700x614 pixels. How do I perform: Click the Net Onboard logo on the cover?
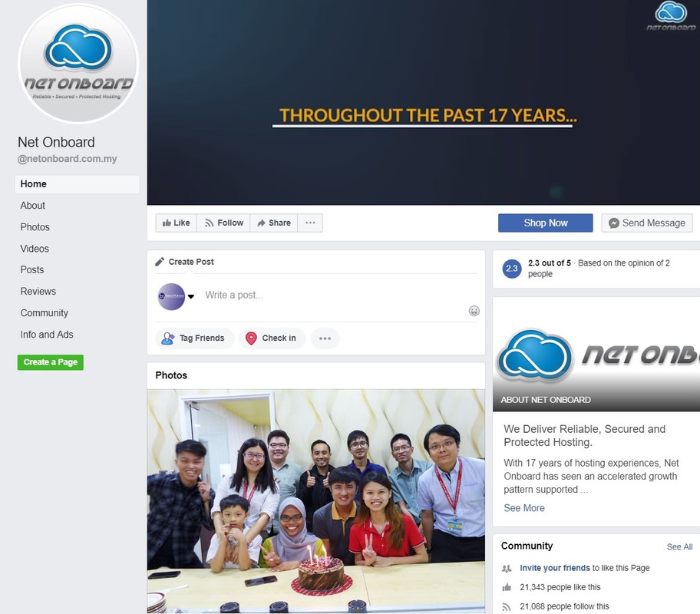(x=671, y=15)
